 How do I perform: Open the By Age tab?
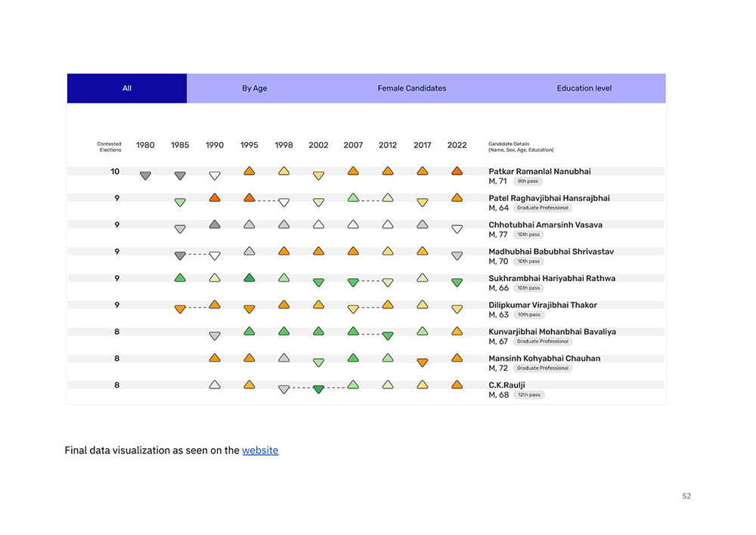(254, 88)
